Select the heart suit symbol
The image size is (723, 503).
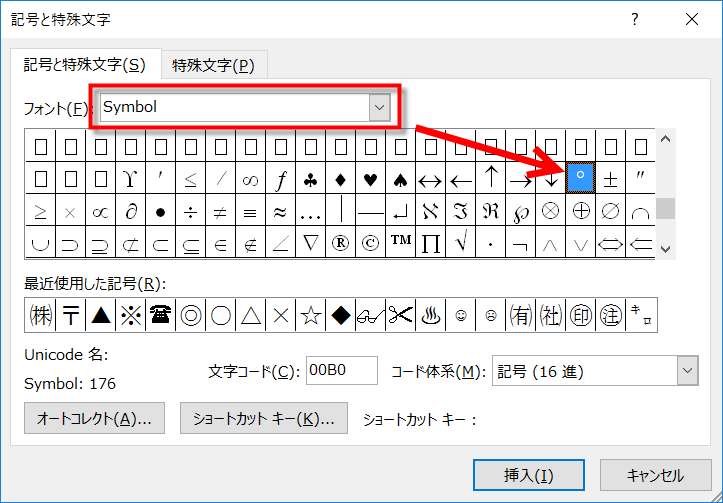pyautogui.click(x=371, y=180)
